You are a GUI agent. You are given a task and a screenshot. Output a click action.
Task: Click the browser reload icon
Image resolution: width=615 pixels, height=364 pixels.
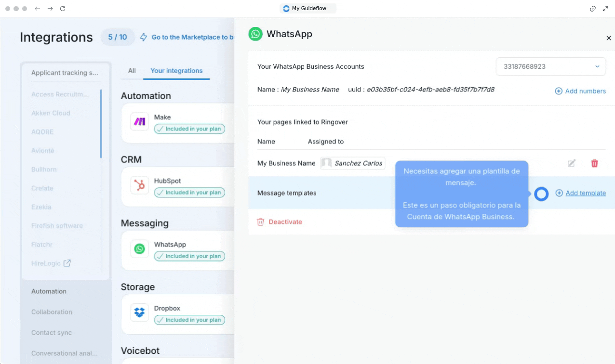63,9
